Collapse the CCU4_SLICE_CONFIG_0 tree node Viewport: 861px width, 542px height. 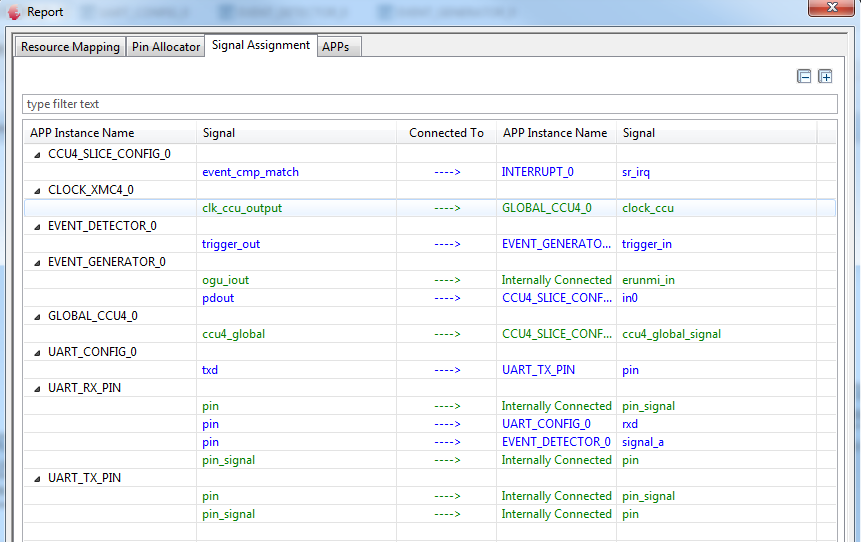pyautogui.click(x=37, y=155)
